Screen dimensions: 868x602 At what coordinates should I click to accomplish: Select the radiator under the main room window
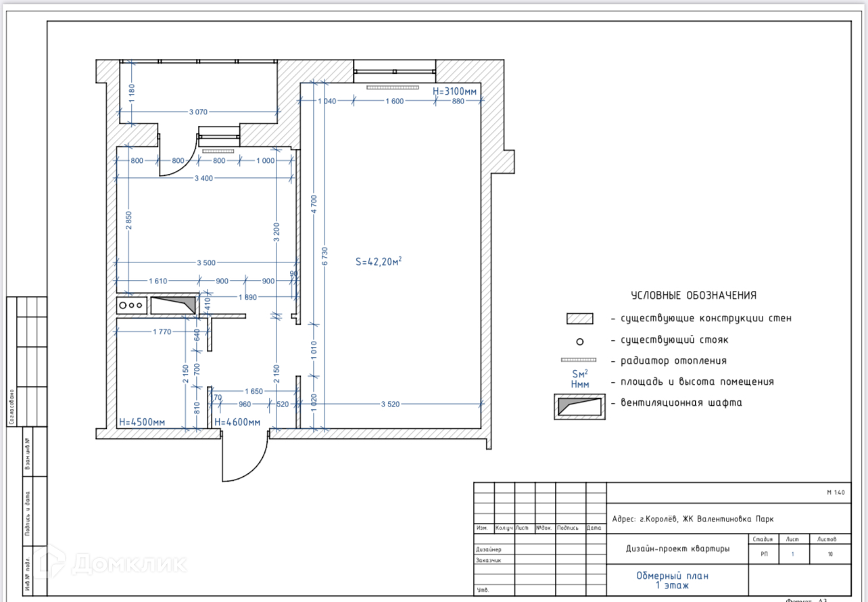point(392,87)
